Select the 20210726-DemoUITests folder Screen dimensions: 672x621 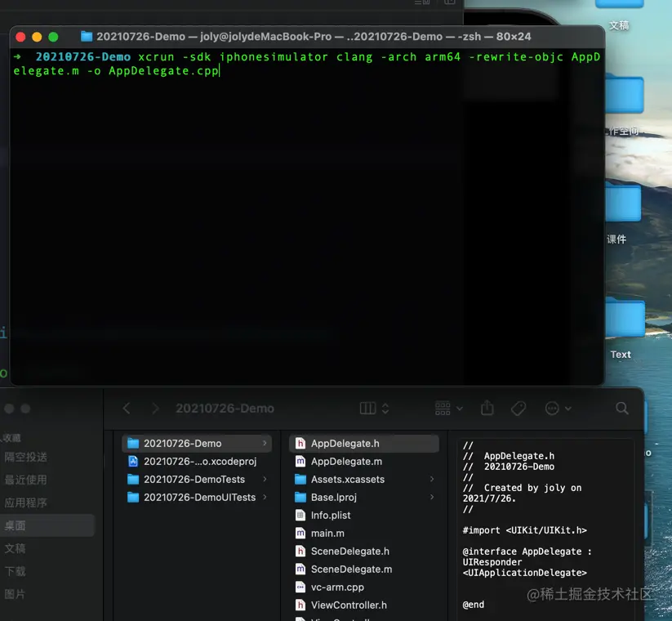coord(197,498)
